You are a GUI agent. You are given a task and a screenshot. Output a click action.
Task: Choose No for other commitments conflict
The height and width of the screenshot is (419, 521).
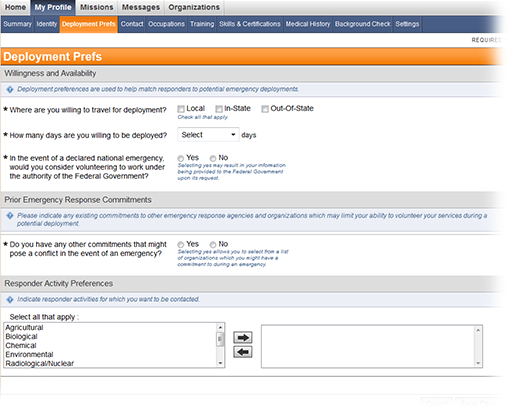pos(213,245)
